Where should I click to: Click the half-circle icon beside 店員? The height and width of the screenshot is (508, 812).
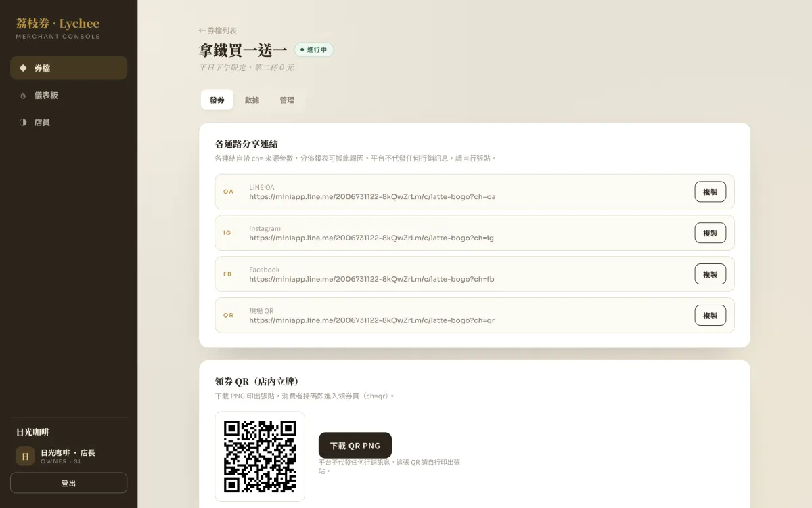tap(23, 123)
